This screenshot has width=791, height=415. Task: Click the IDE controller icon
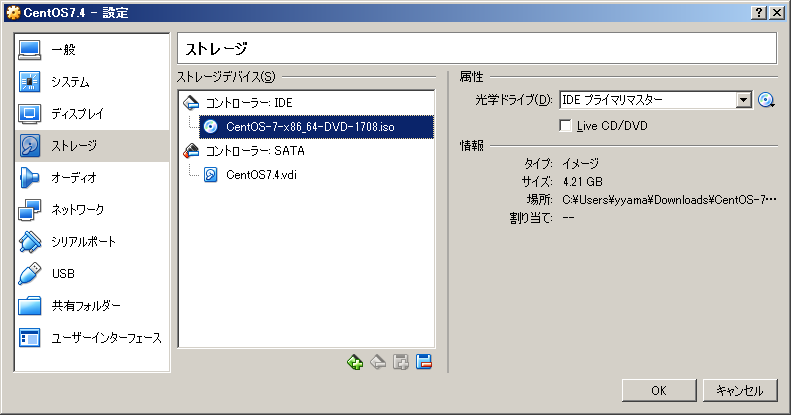tap(191, 103)
